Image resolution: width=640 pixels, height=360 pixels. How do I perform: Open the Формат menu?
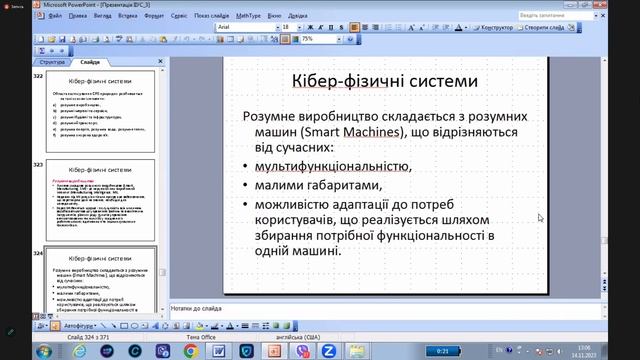click(x=154, y=16)
